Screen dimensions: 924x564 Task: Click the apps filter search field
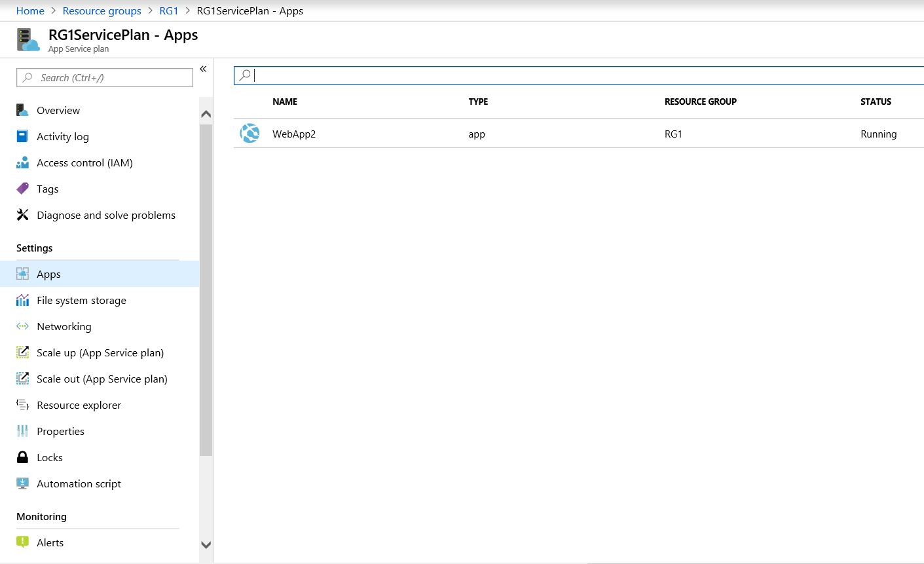click(458, 75)
